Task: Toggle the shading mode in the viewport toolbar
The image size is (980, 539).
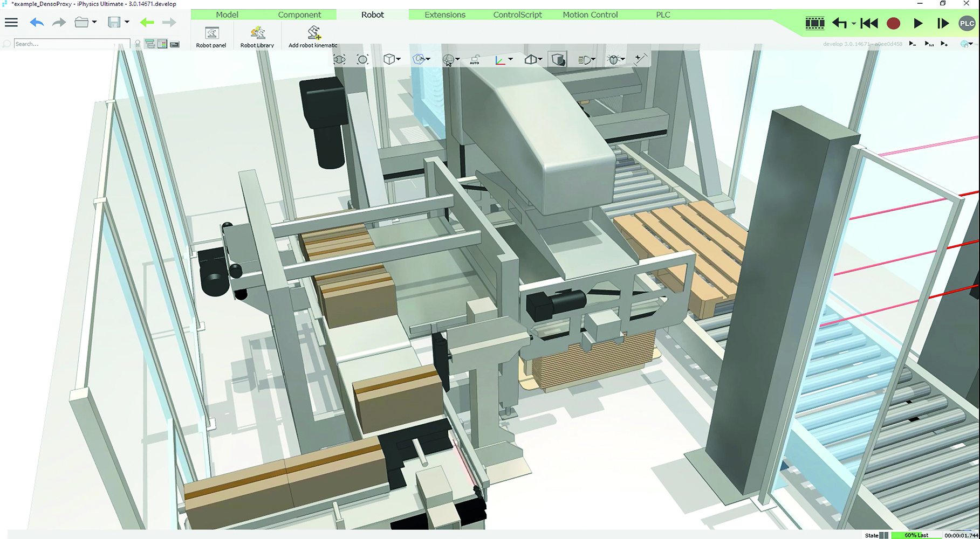Action: [x=558, y=59]
